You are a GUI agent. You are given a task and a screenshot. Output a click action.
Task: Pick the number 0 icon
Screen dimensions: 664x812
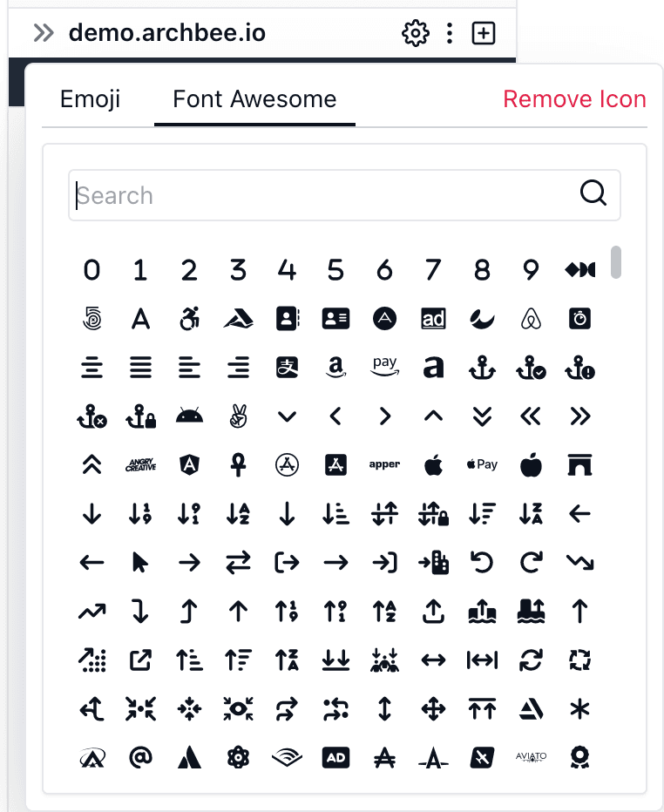(x=91, y=270)
